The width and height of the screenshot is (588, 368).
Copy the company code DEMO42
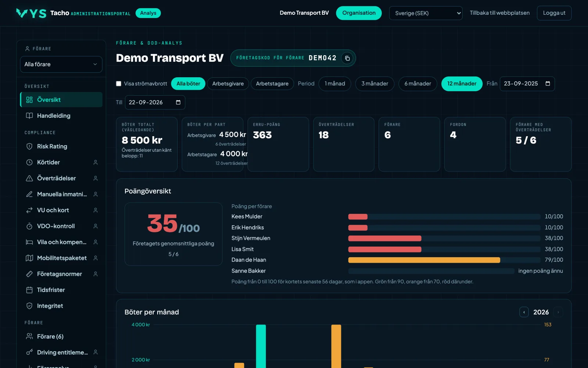[347, 58]
